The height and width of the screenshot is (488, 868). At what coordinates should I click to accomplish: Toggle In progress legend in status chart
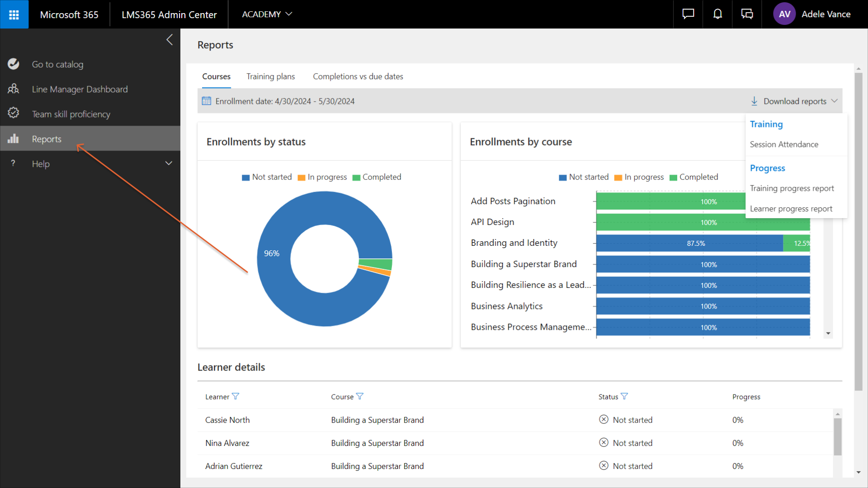tap(322, 177)
